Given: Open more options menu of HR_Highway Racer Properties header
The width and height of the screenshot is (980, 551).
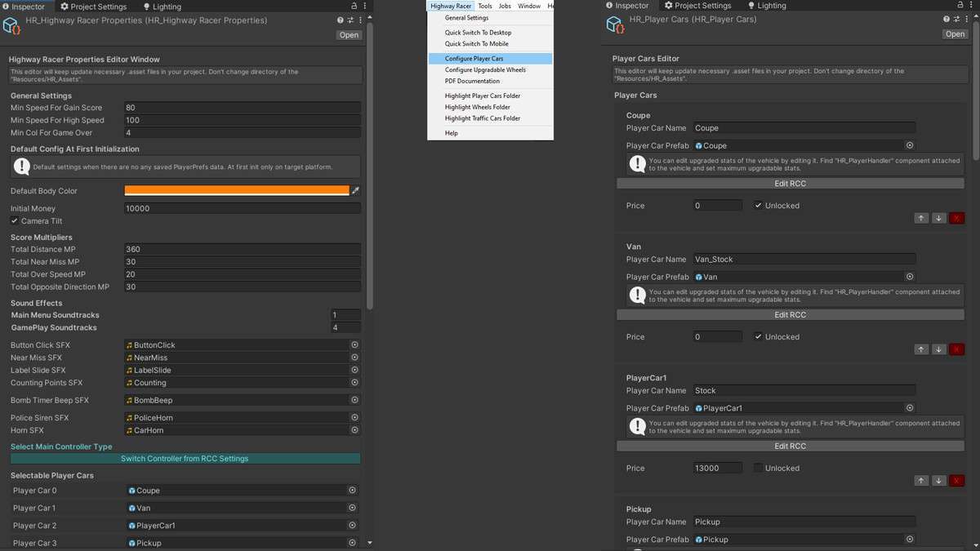Looking at the screenshot, I should pyautogui.click(x=360, y=20).
